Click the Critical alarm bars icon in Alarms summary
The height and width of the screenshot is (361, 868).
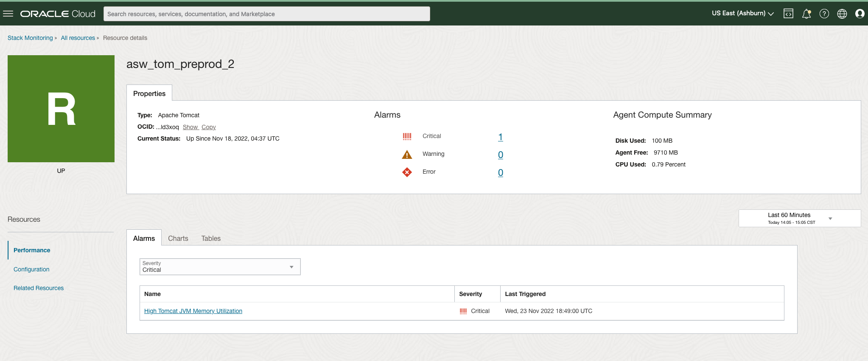click(407, 136)
